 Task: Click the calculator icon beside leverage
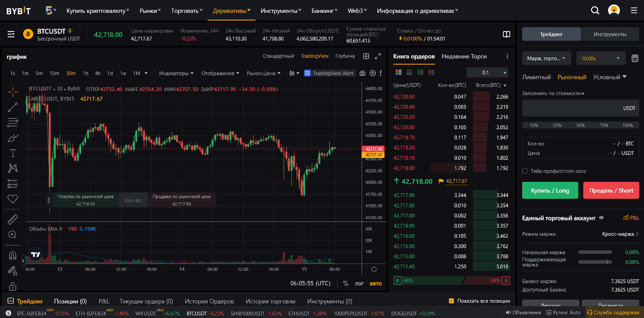click(635, 58)
